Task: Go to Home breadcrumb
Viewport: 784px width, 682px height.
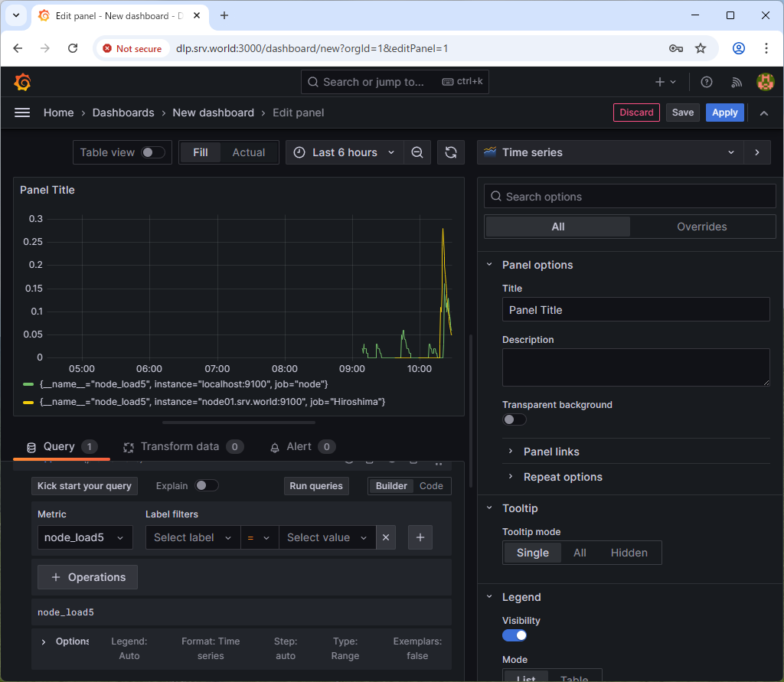Action: click(58, 113)
